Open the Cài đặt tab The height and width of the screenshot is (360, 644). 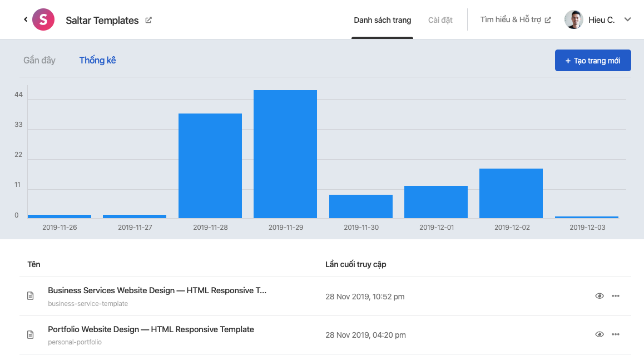point(440,20)
